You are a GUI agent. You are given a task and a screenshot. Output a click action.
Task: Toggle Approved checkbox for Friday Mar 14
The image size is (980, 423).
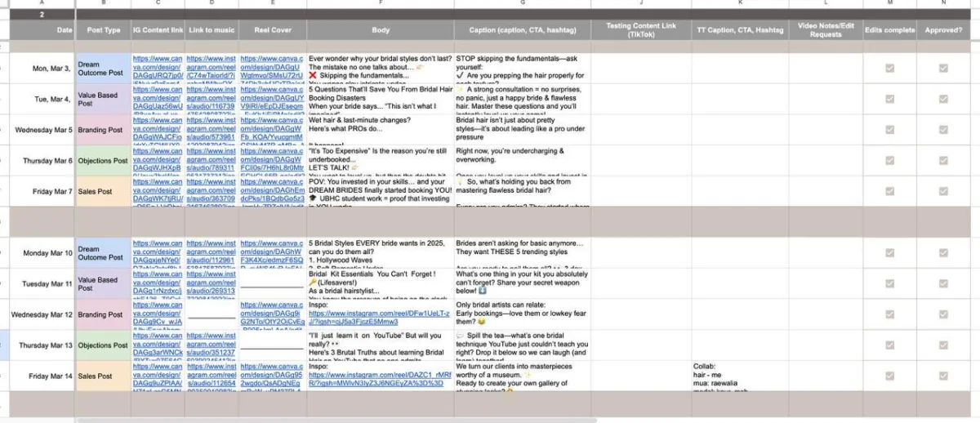coord(943,376)
